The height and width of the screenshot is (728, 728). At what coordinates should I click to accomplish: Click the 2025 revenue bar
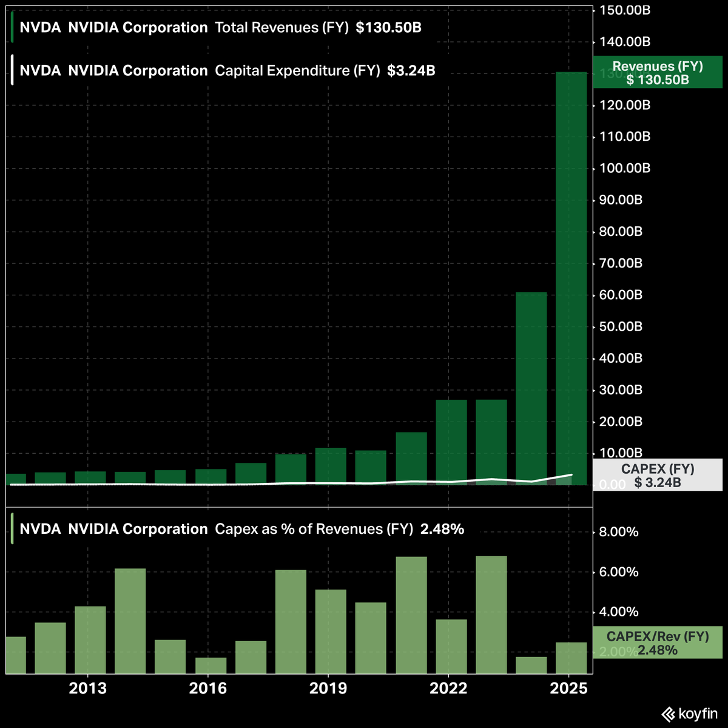[571, 278]
